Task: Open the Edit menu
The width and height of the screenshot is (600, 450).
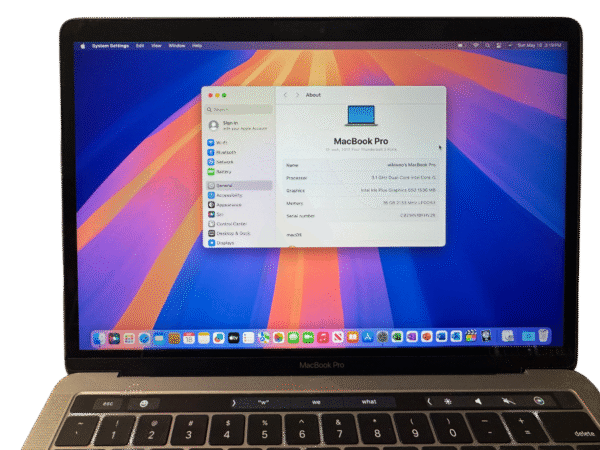Action: click(x=140, y=46)
